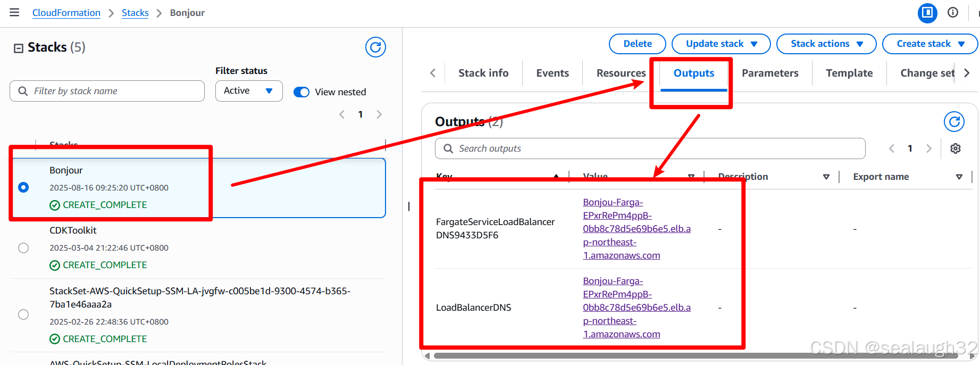Expand the Create stack dropdown
Screen dimensions: 980x365
click(930, 44)
